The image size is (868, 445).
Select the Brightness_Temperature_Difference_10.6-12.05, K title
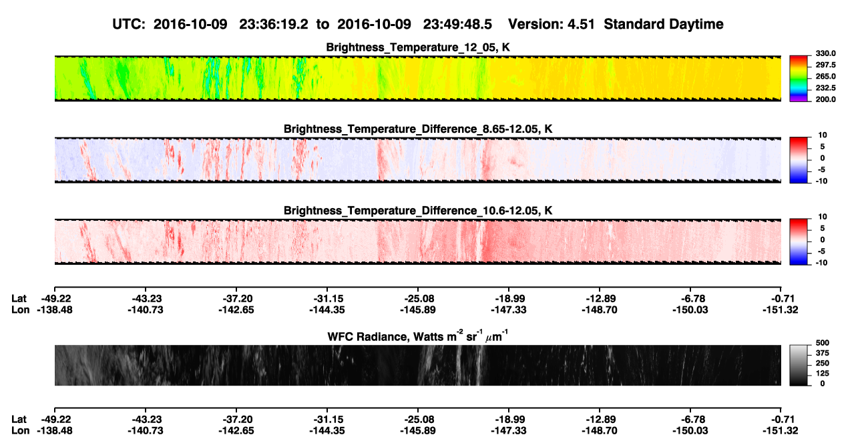[418, 211]
